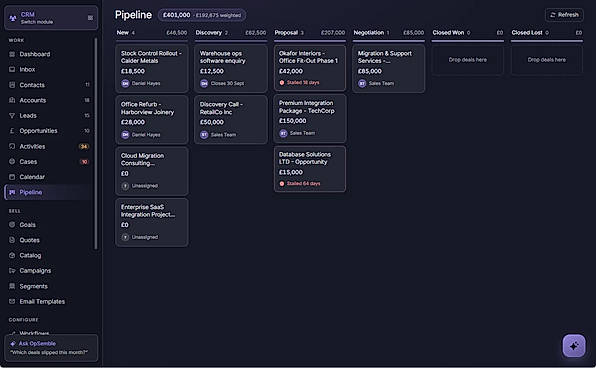The height and width of the screenshot is (368, 596).
Task: Open the Migration & Support Services card
Action: [x=388, y=68]
